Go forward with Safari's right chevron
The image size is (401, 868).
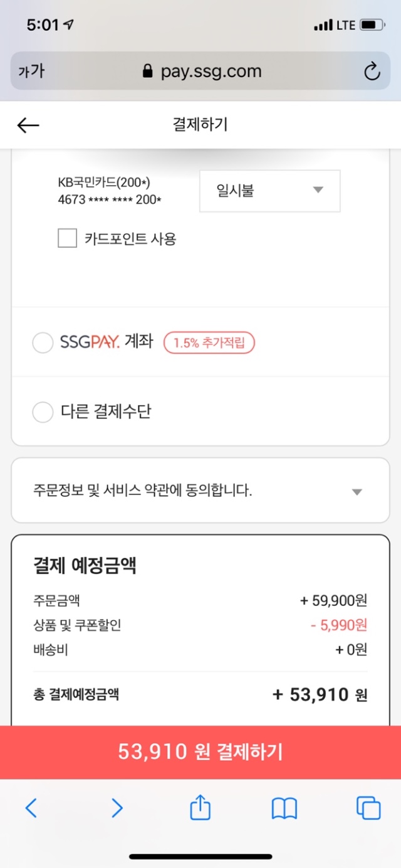coord(117,808)
